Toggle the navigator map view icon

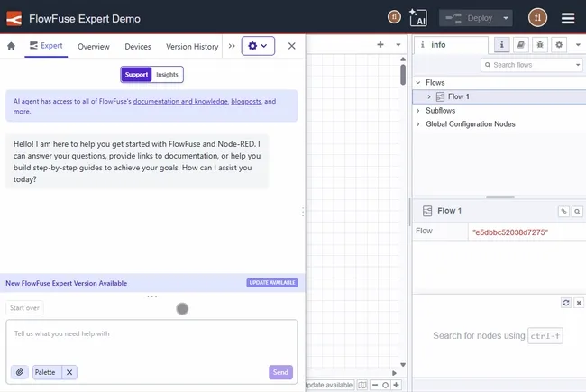pyautogui.click(x=362, y=385)
